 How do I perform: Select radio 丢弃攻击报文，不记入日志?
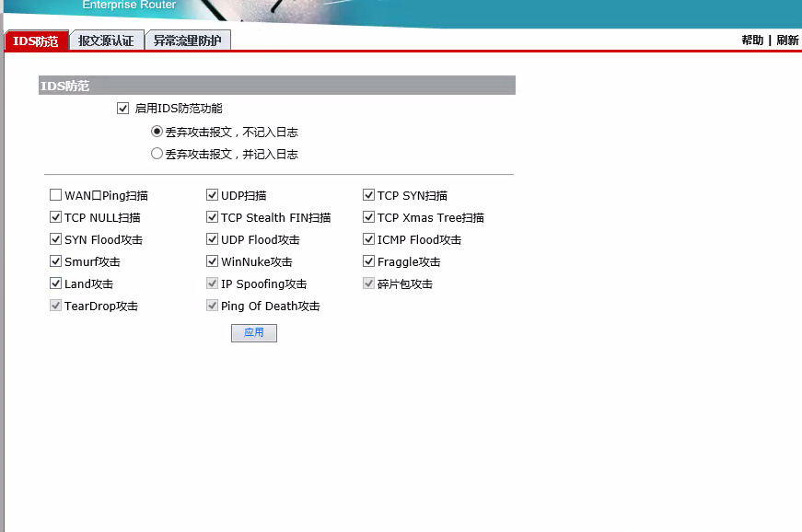tap(157, 132)
